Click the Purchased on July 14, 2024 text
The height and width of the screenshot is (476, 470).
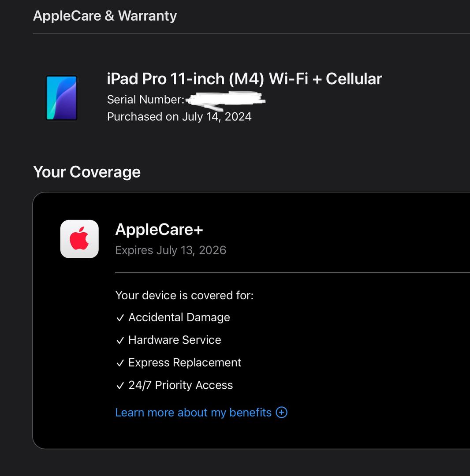(x=179, y=117)
